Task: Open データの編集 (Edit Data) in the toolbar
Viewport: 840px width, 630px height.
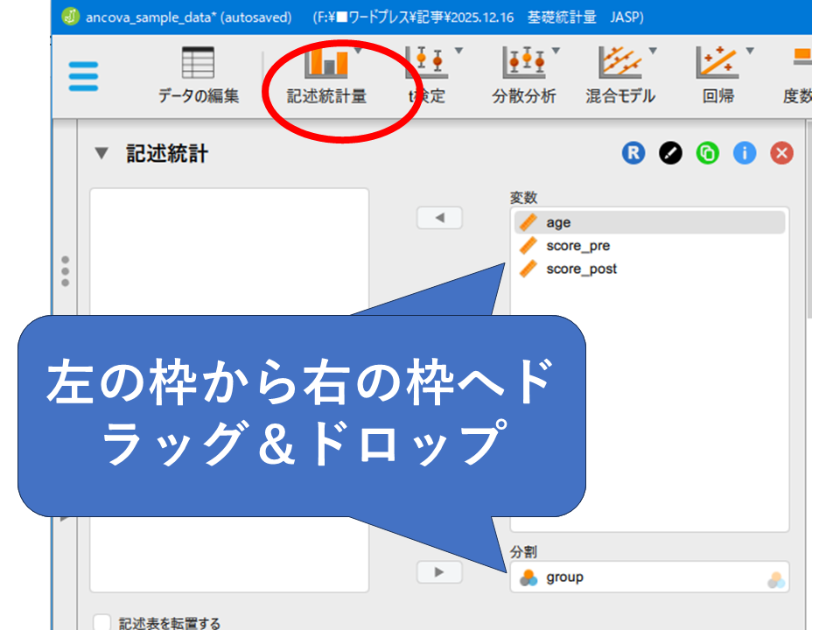Action: [x=199, y=76]
